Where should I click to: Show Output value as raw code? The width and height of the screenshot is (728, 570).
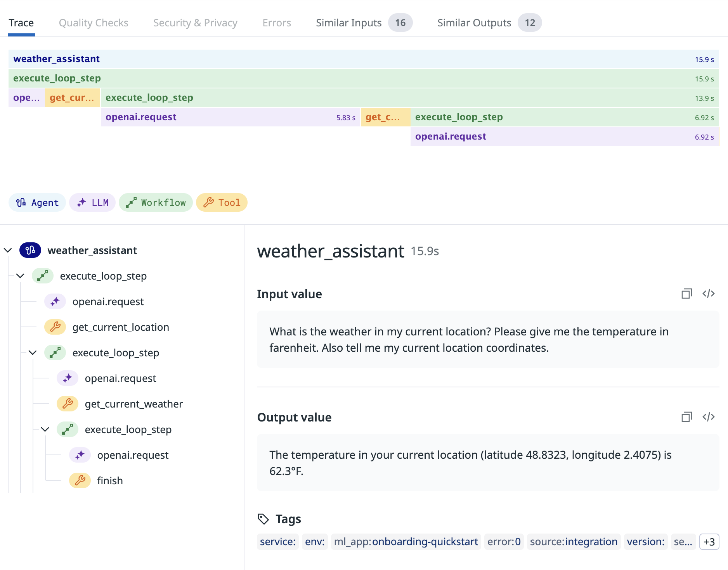click(x=709, y=417)
